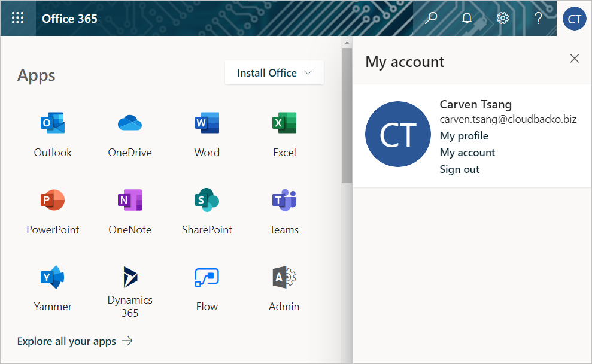
Task: Launch OneDrive from the apps grid
Action: (130, 123)
